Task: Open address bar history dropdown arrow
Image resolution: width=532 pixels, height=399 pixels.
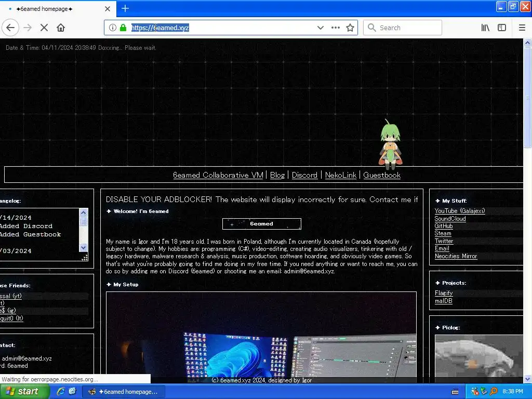Action: tap(320, 28)
